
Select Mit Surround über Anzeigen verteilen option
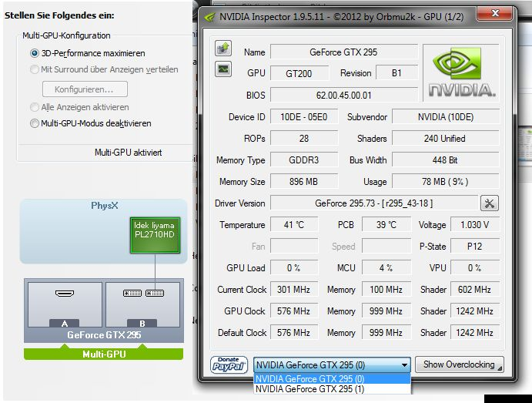pyautogui.click(x=35, y=69)
